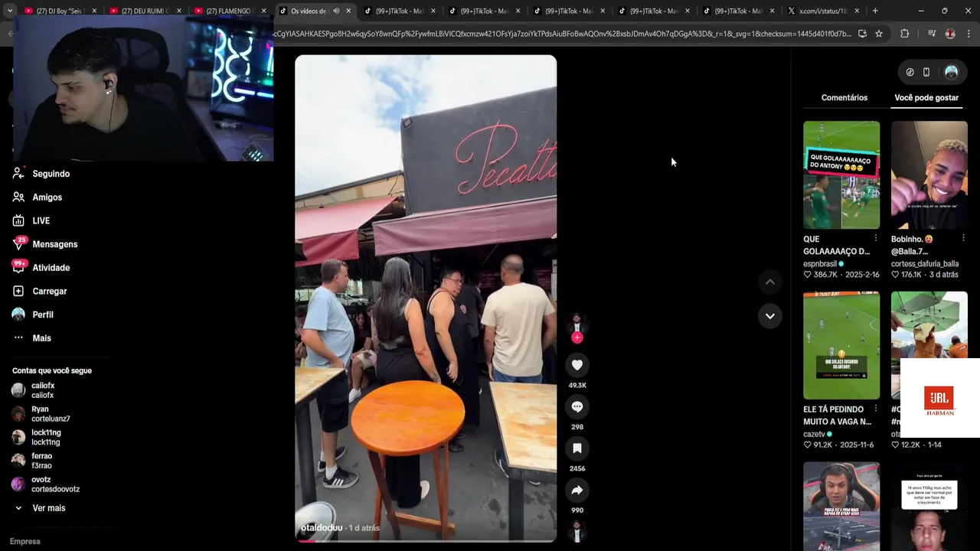Switch to the DEU RUIM YouTube browser tab

coord(145,11)
